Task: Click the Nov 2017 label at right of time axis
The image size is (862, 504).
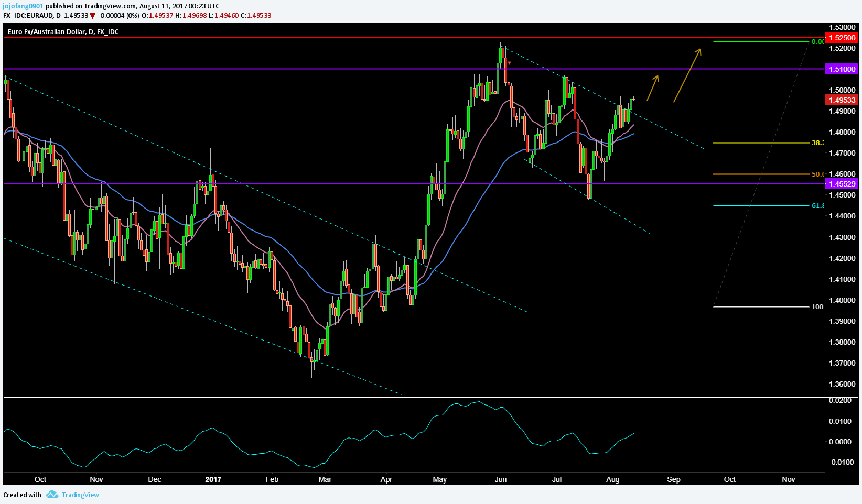Action: [x=788, y=479]
